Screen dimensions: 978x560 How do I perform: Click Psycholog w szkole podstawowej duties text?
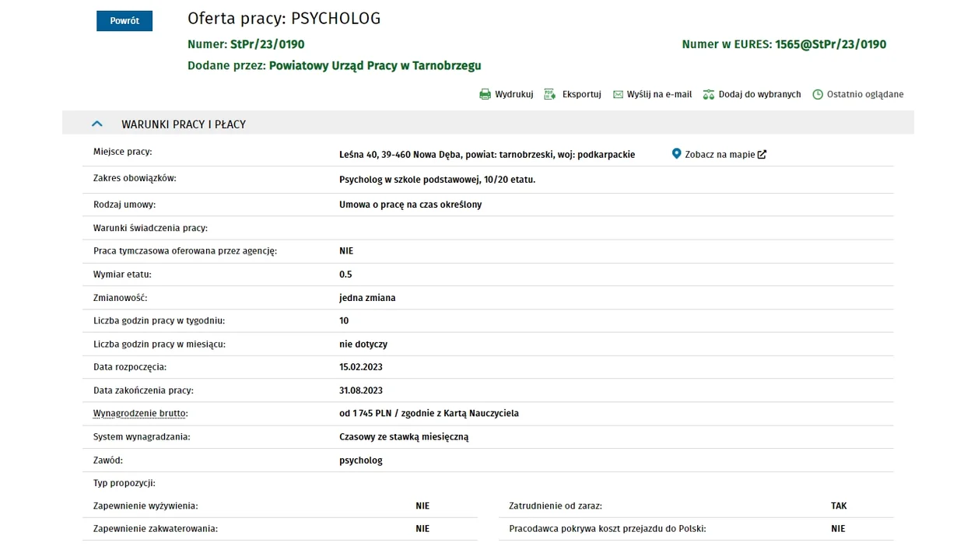tap(437, 180)
